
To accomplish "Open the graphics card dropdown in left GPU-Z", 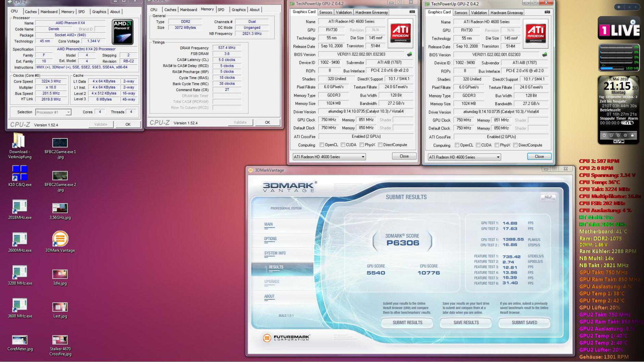I will (x=329, y=157).
